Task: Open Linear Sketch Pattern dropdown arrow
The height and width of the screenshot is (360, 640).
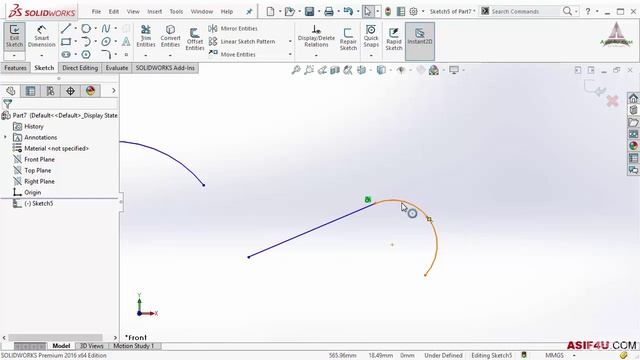Action: tap(290, 42)
